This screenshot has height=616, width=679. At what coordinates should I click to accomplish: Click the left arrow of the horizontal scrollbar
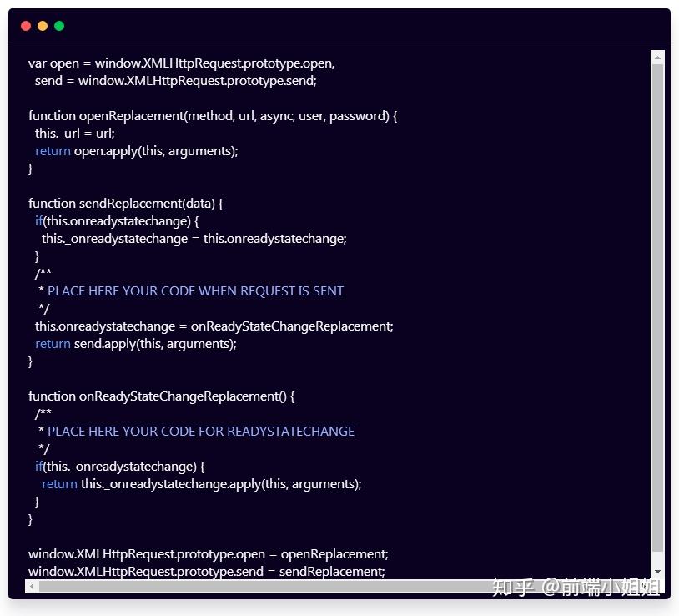31,586
